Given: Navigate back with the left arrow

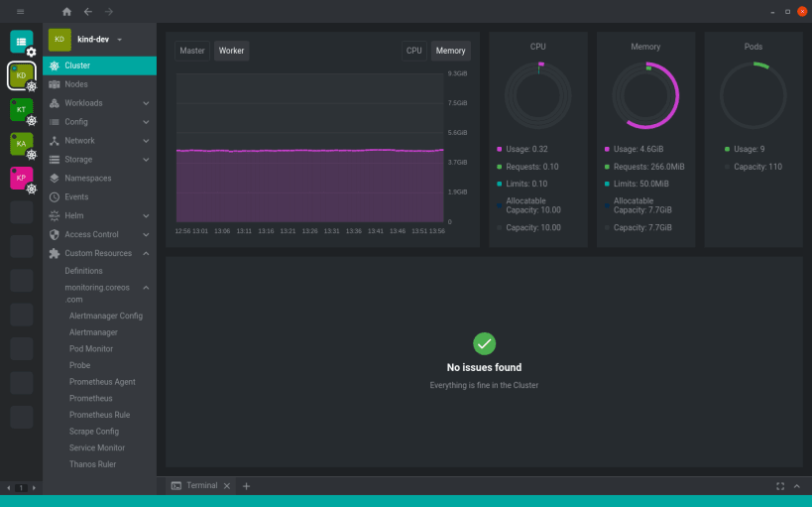Looking at the screenshot, I should (x=88, y=11).
